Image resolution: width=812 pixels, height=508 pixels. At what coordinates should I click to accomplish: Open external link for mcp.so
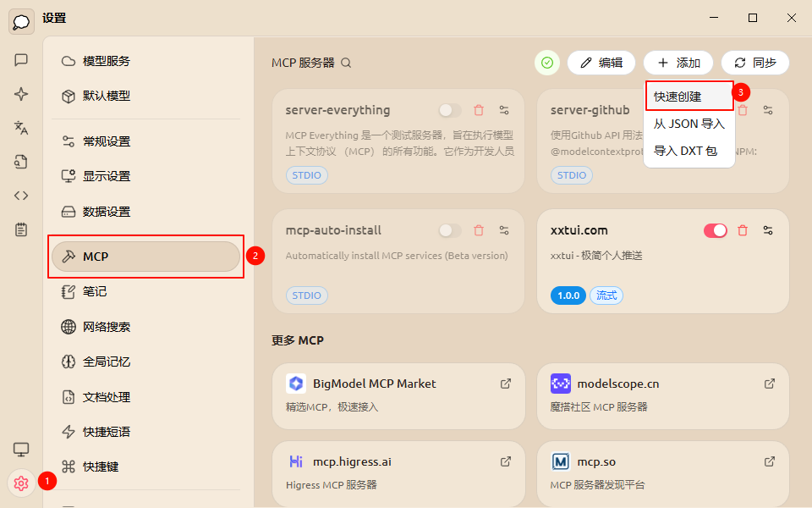[x=770, y=461]
